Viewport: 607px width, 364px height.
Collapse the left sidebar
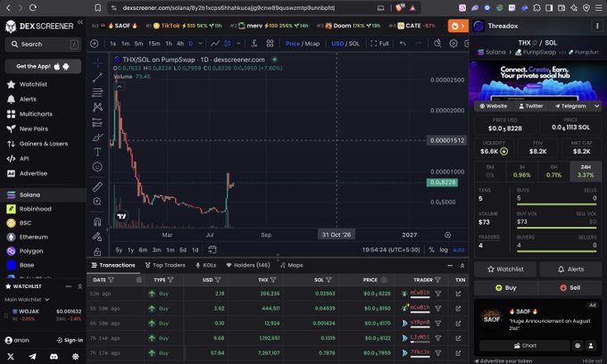80,22
